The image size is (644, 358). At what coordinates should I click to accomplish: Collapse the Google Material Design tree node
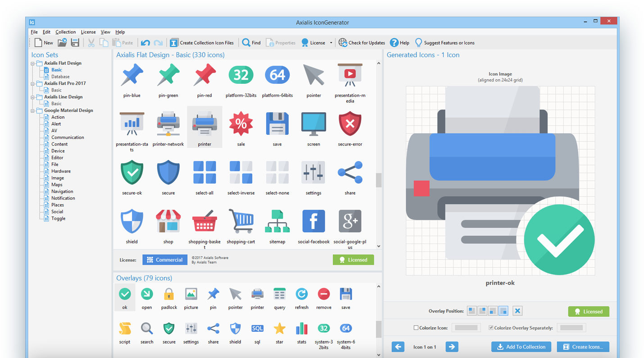[x=33, y=110]
